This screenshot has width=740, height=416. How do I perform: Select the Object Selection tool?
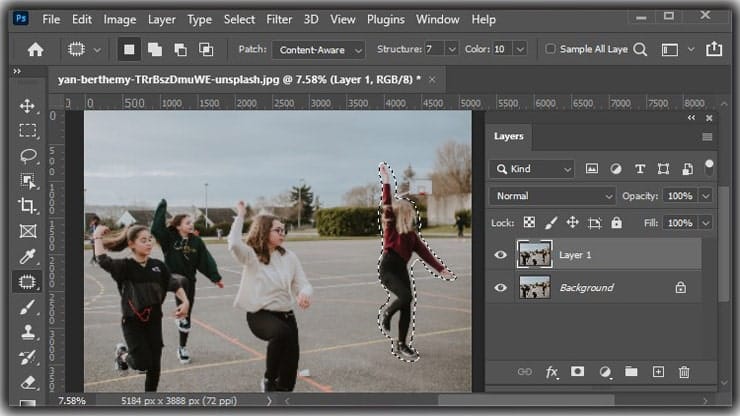(27, 181)
